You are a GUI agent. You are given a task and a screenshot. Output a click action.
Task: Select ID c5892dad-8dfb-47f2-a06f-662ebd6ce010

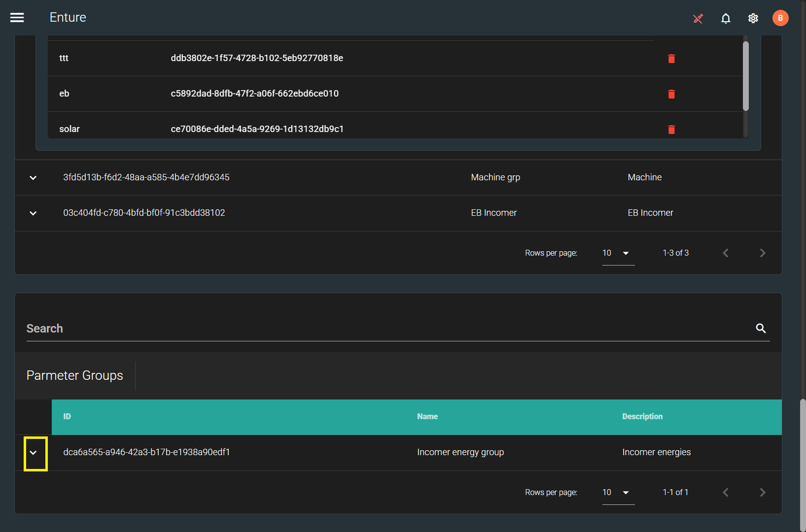tap(254, 94)
